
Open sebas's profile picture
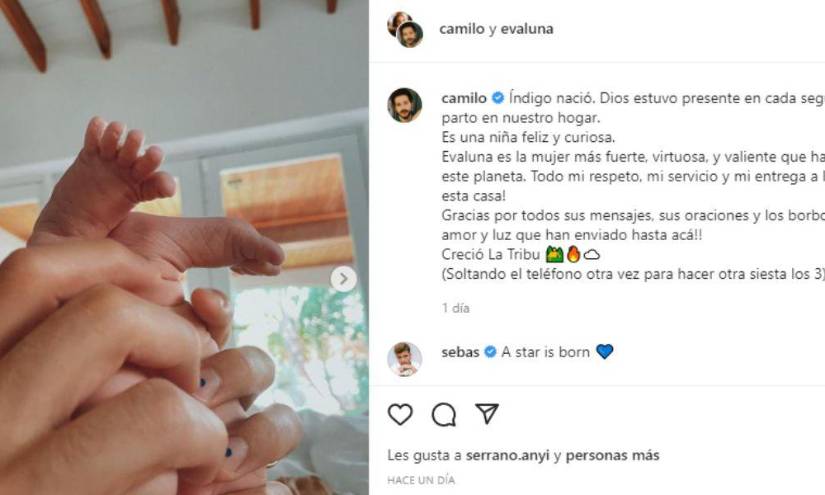pos(405,359)
